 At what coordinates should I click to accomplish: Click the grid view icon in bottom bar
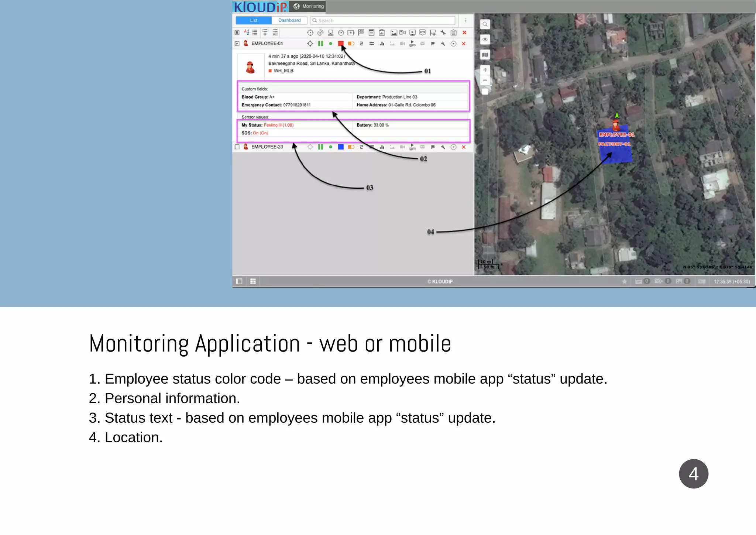253,281
